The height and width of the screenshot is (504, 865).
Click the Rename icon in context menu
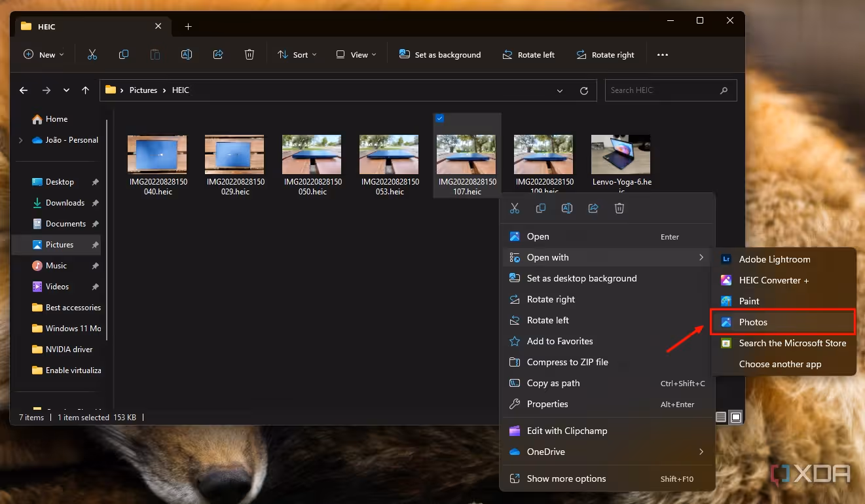tap(567, 208)
